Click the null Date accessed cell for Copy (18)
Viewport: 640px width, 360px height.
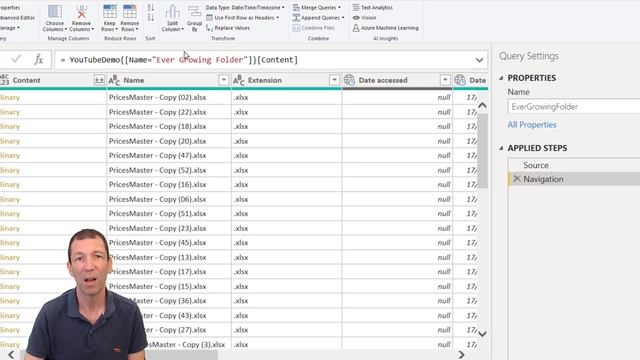click(x=397, y=127)
